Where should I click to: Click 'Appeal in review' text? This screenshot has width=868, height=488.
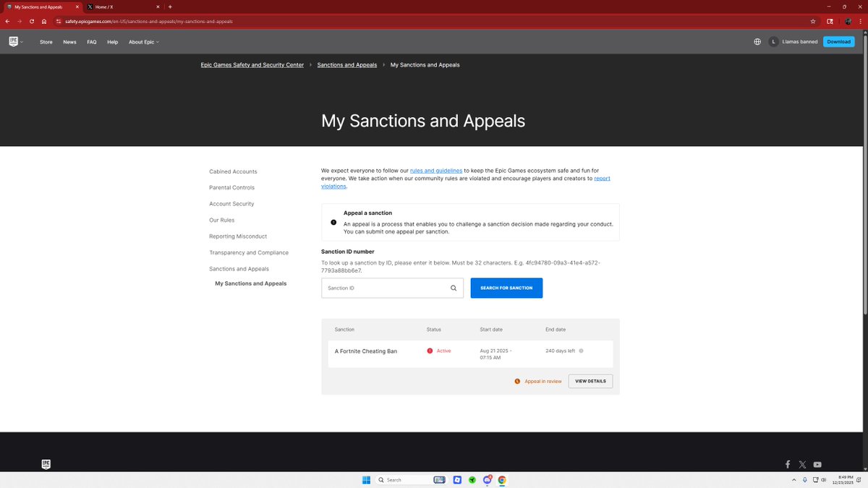click(x=543, y=381)
